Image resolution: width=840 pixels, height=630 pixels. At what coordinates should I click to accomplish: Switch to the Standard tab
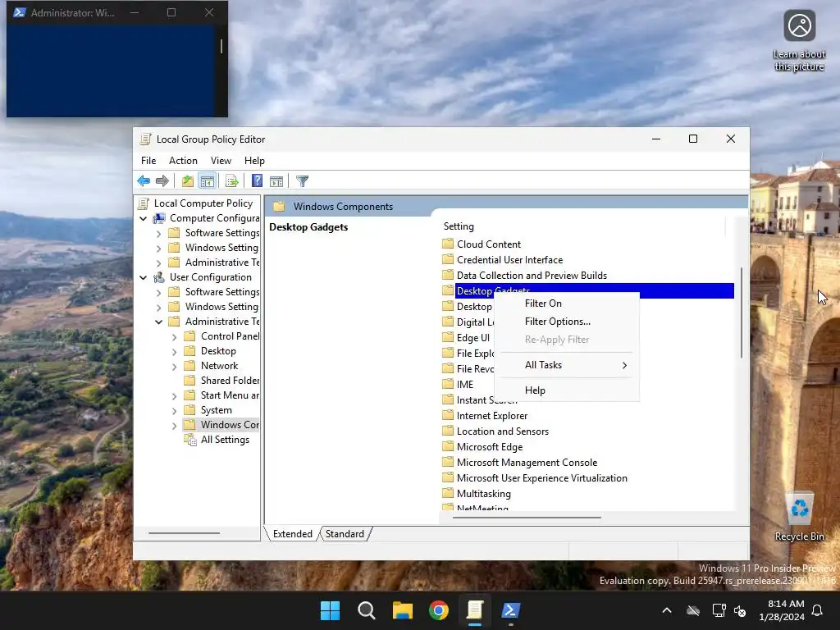(x=345, y=533)
